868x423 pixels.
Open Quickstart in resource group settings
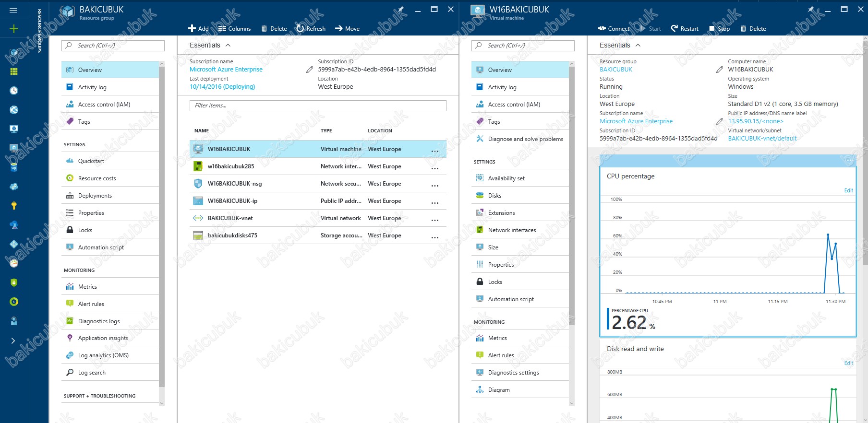point(110,161)
